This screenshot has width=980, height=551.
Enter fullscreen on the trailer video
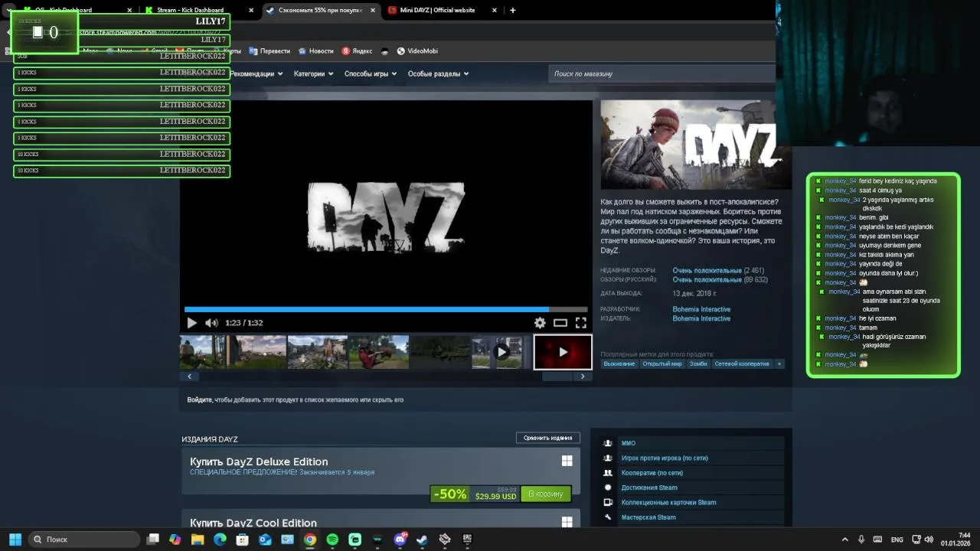tap(581, 323)
